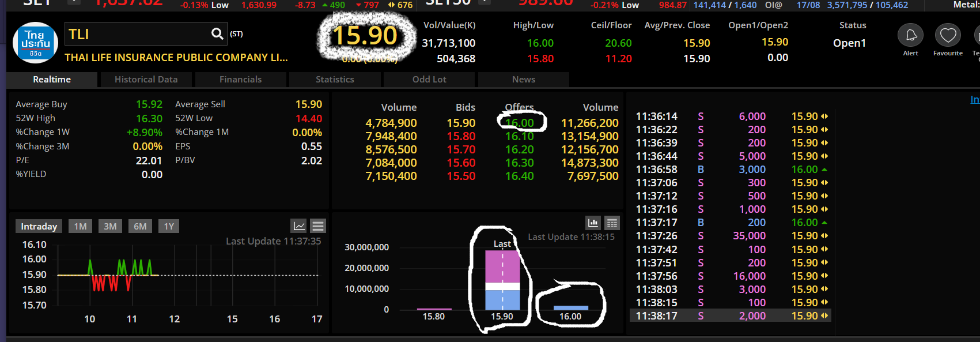The image size is (980, 342).
Task: Click the company name THAI LIFE INSURANCE
Action: pos(176,58)
